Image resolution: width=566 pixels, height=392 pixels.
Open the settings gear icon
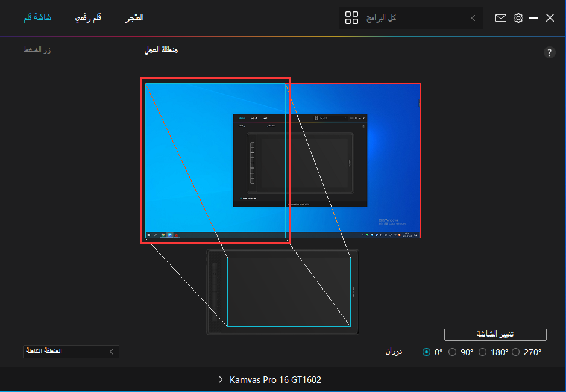518,18
